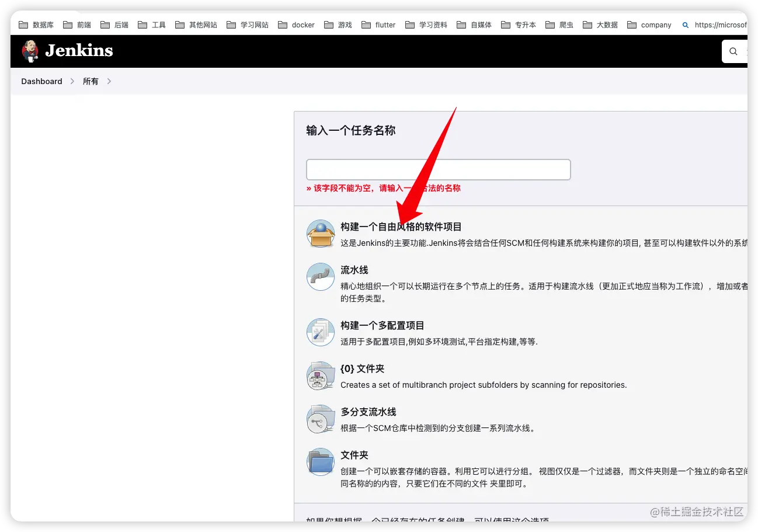Choose the {0} 文件夹 option
The width and height of the screenshot is (758, 532).
click(363, 369)
